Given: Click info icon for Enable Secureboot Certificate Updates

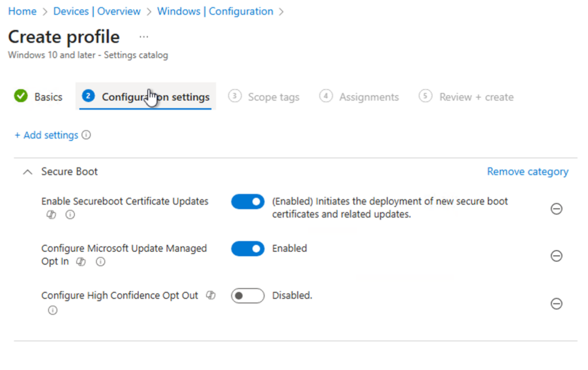Looking at the screenshot, I should coord(70,215).
